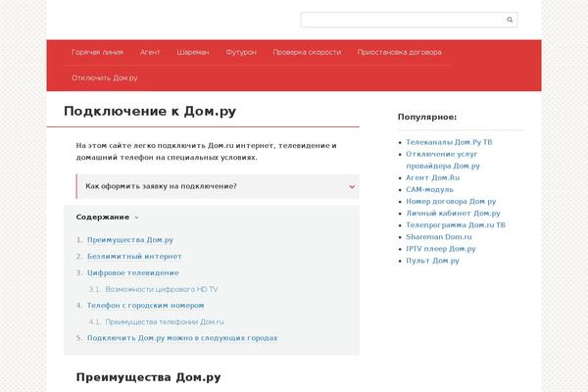Collapse the Содержание table of contents
The image size is (588, 392).
107,218
